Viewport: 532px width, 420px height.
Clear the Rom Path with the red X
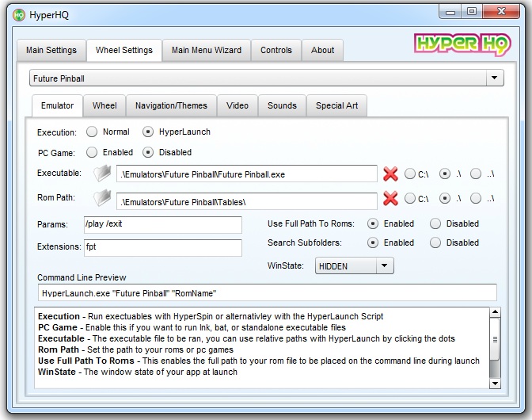390,198
